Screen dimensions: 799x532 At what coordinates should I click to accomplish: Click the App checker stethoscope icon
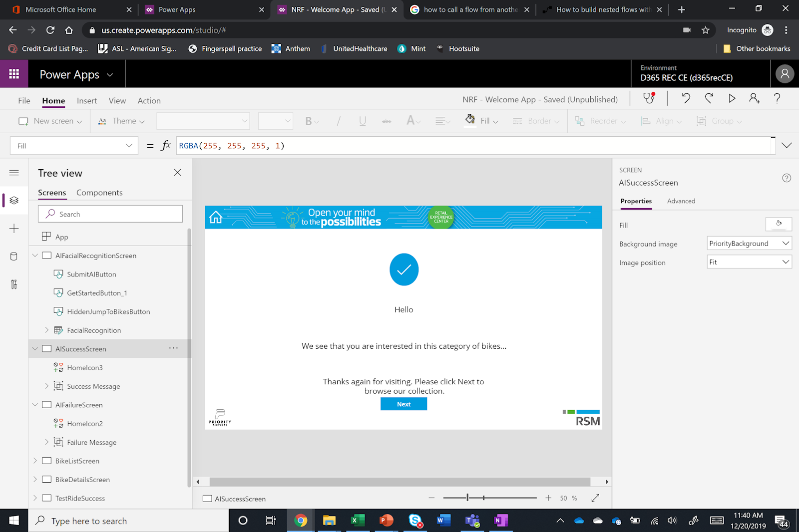pos(648,98)
